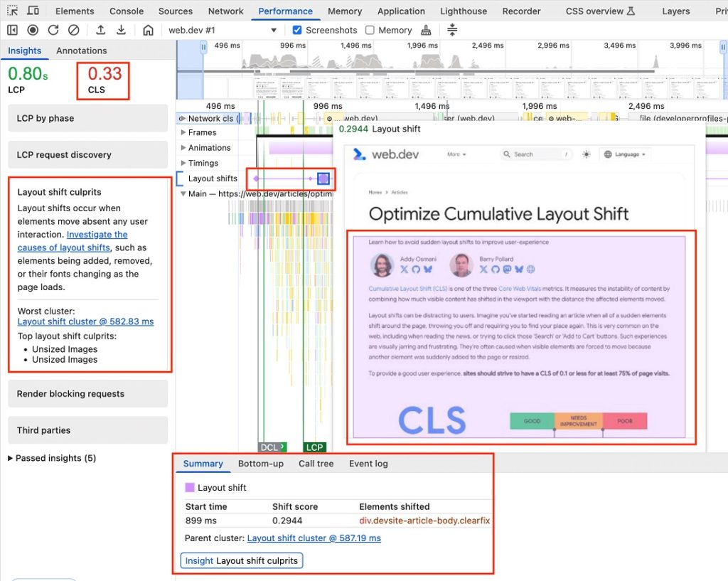This screenshot has width=728, height=581.
Task: Click the globe Language icon in preview
Action: coord(608,154)
